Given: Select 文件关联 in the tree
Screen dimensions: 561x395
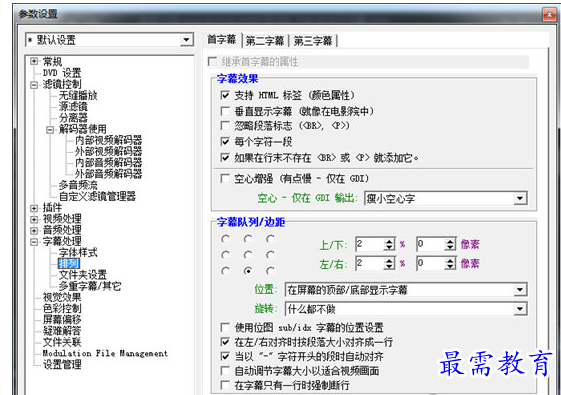Looking at the screenshot, I should [x=62, y=342].
